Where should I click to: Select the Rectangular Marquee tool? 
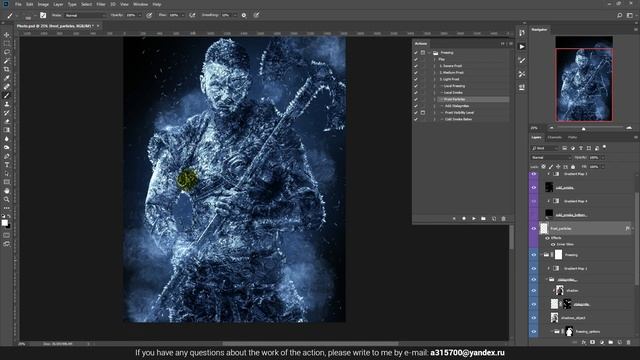click(7, 44)
